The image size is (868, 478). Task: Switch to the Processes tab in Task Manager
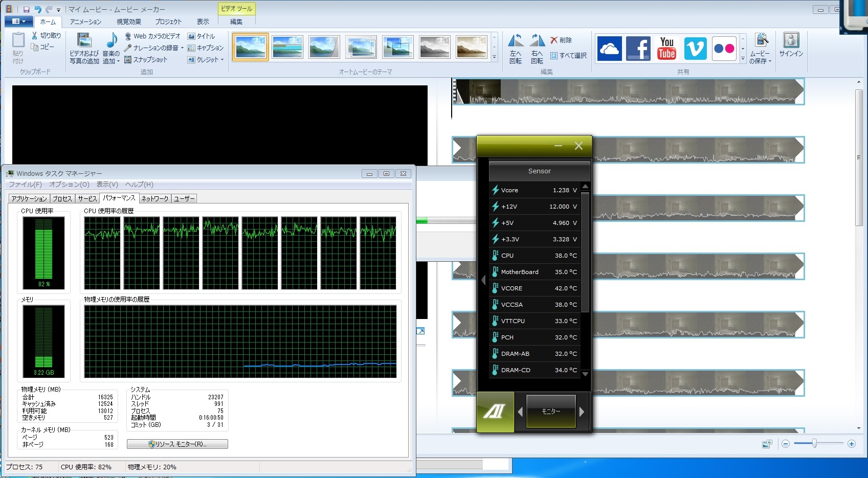62,199
